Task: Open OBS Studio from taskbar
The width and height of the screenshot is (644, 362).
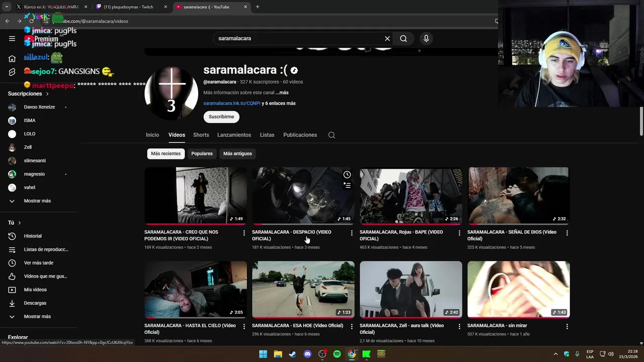Action: 322,354
